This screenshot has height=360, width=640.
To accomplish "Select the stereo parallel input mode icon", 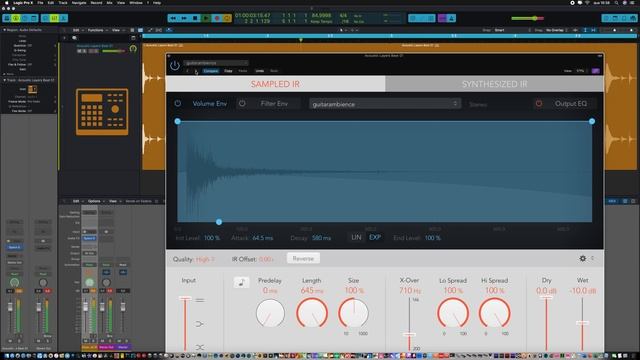I will (200, 300).
